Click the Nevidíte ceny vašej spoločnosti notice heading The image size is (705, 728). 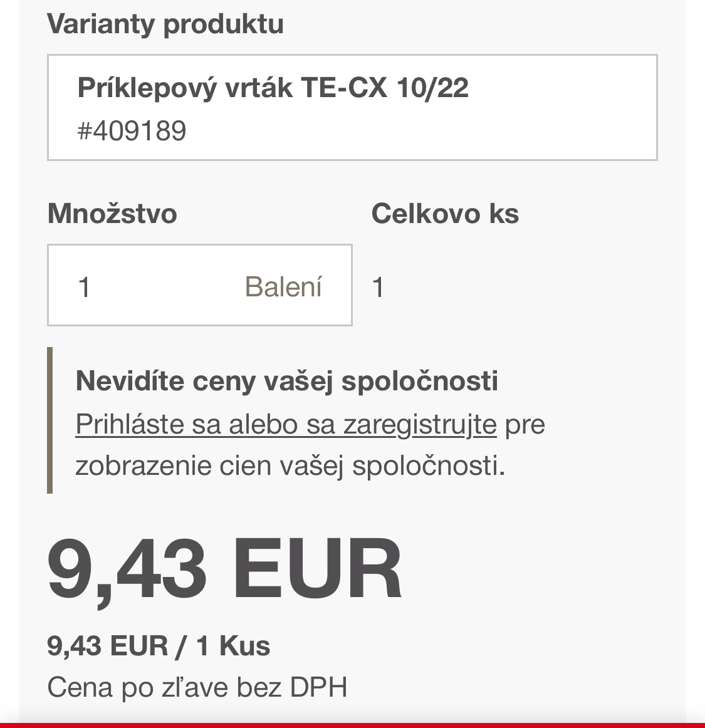tap(286, 381)
